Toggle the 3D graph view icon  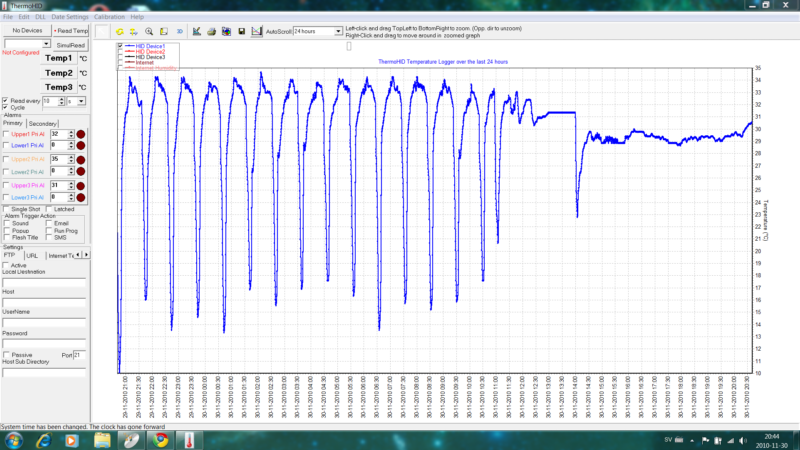(x=179, y=31)
